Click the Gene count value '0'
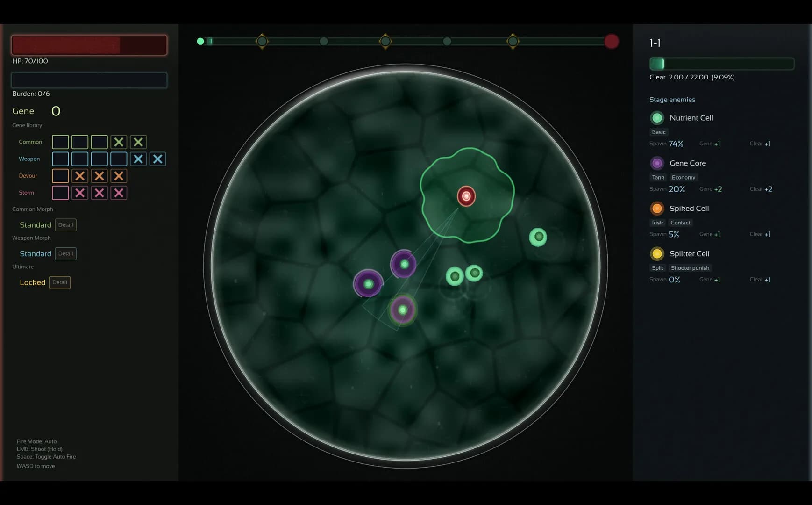The image size is (812, 505). click(56, 111)
